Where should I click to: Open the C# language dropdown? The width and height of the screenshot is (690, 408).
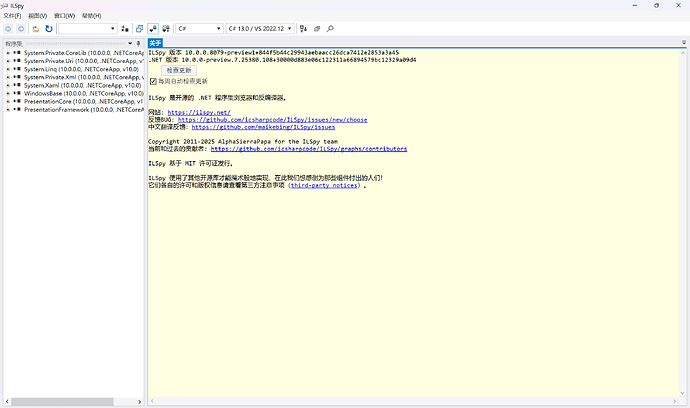tap(199, 29)
